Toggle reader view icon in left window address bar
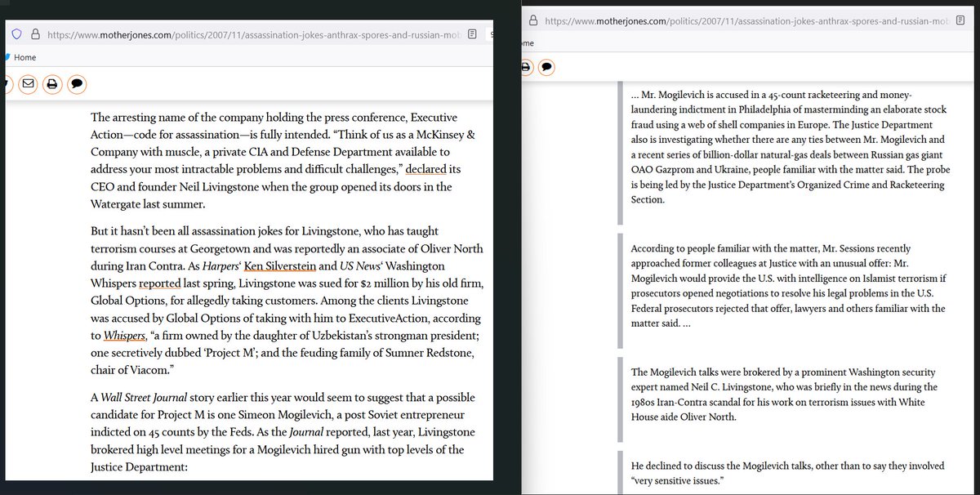 click(474, 34)
